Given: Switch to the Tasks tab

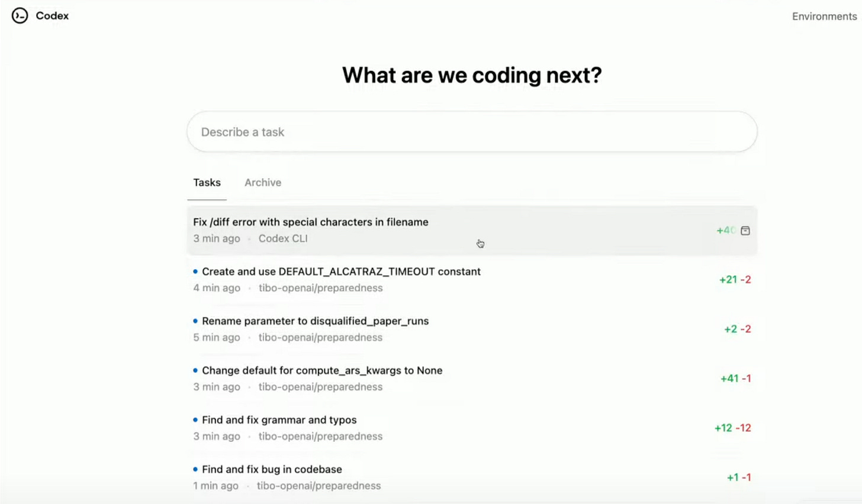Looking at the screenshot, I should pos(207,183).
